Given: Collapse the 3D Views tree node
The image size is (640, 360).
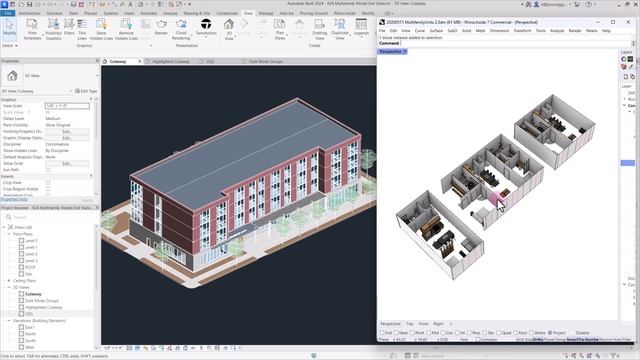Looking at the screenshot, I should (x=9, y=287).
